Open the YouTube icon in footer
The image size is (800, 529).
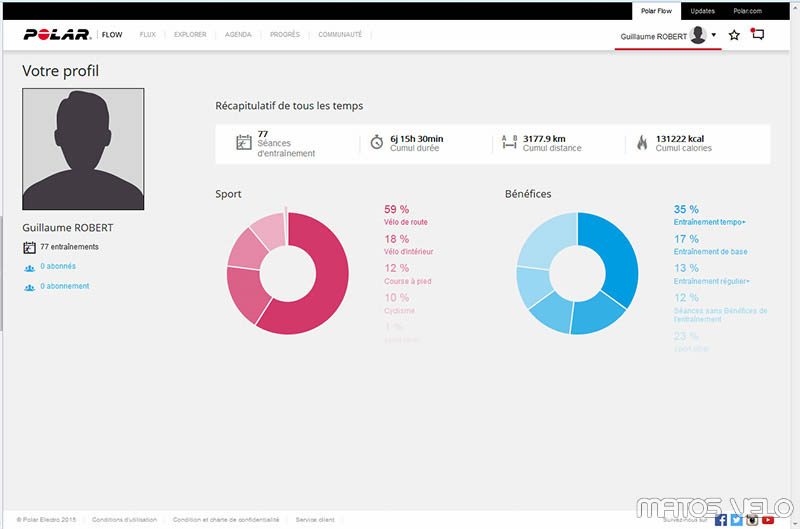click(x=768, y=520)
